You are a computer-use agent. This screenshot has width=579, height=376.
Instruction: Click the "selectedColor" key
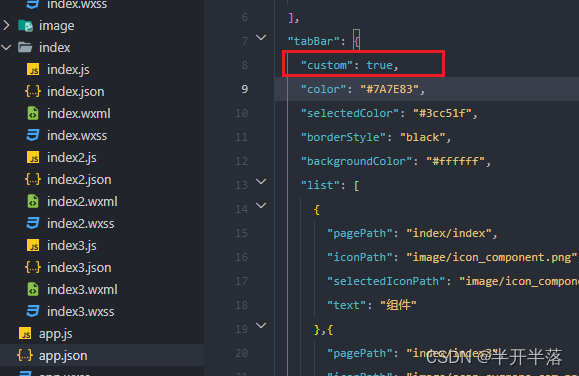(350, 113)
